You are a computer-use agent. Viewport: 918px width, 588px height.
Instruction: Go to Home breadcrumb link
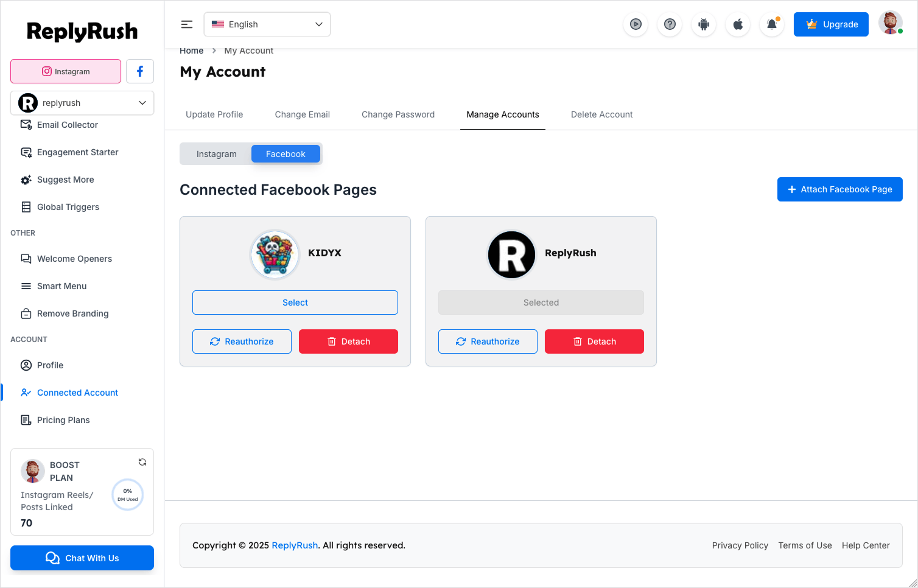pos(192,51)
